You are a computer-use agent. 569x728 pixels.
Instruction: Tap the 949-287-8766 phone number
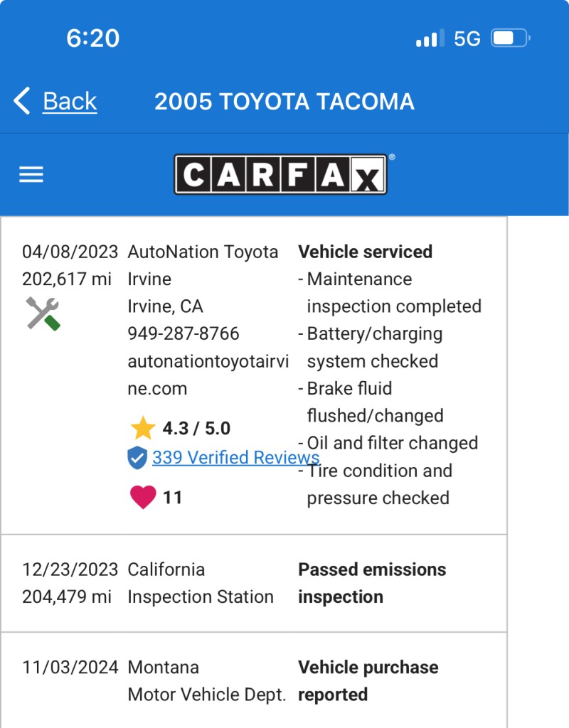(184, 333)
